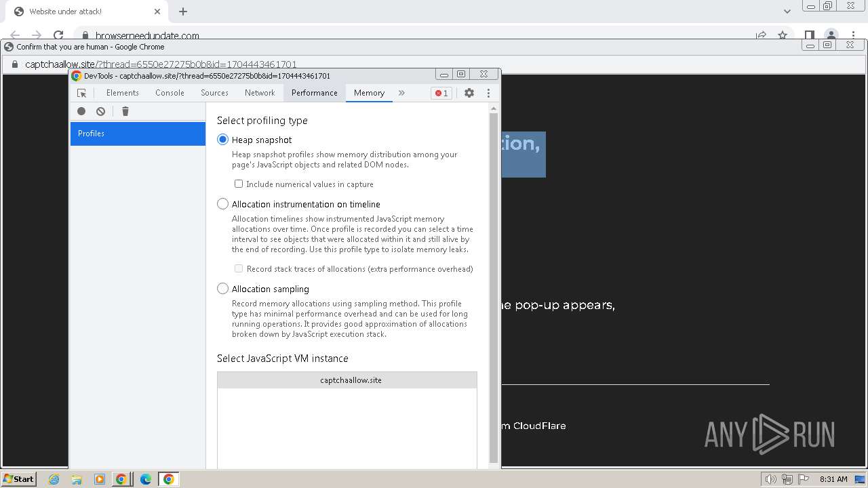
Task: Expand the Chrome tab search chevron
Action: point(787,12)
